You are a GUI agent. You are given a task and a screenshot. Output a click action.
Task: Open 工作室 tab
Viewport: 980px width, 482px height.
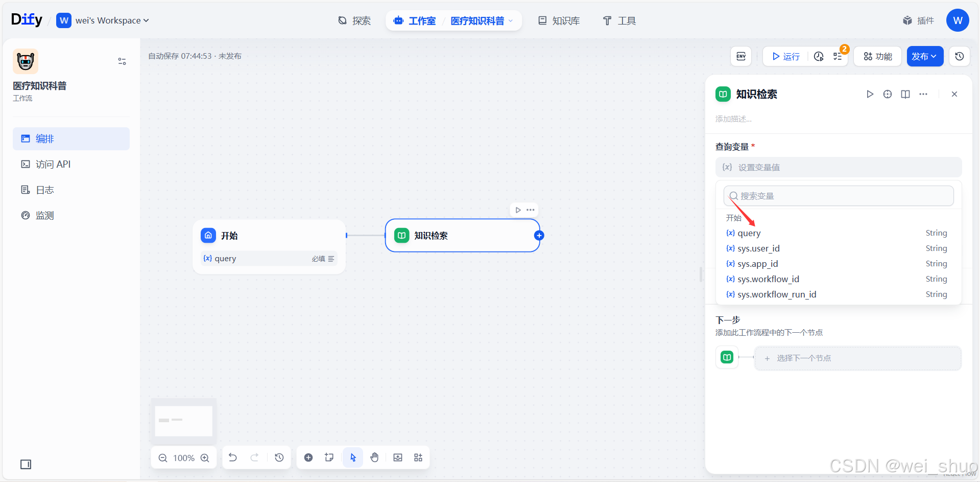tap(415, 20)
